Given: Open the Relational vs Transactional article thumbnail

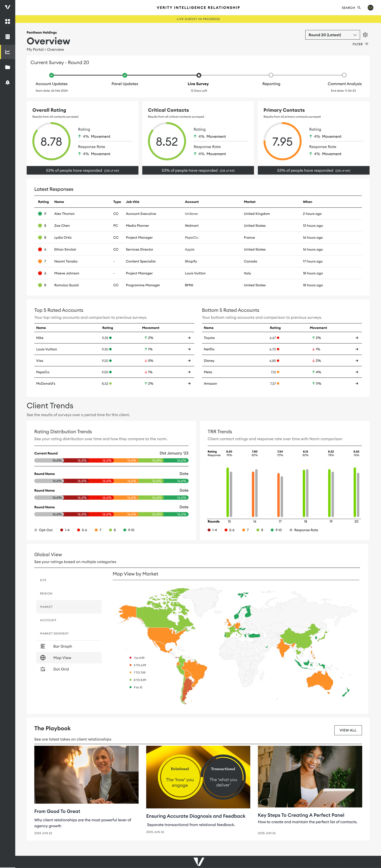Looking at the screenshot, I should click(198, 776).
